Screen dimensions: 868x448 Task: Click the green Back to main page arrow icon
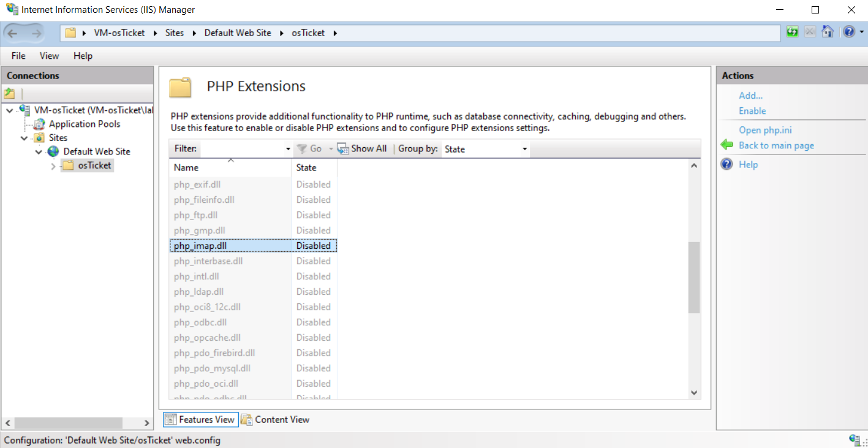pyautogui.click(x=727, y=145)
